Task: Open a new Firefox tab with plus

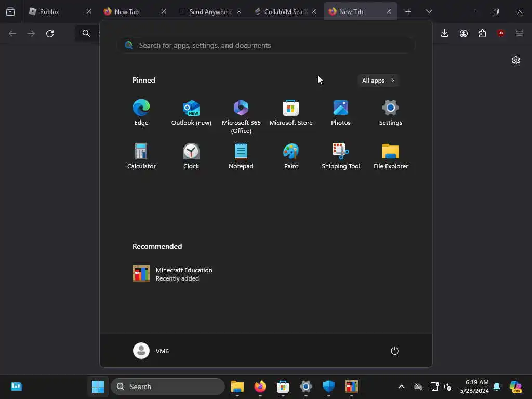Action: [x=408, y=11]
